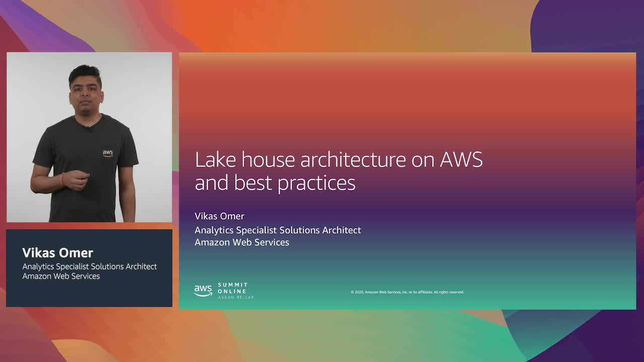This screenshot has height=362, width=644.
Task: Select the 'Vikas Omer' name on the slide
Action: coord(219,216)
